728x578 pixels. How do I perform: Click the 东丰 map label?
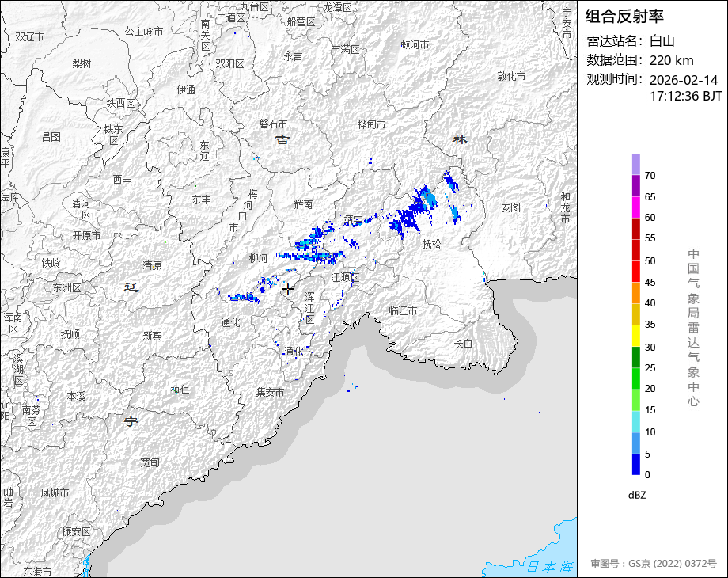click(x=201, y=200)
